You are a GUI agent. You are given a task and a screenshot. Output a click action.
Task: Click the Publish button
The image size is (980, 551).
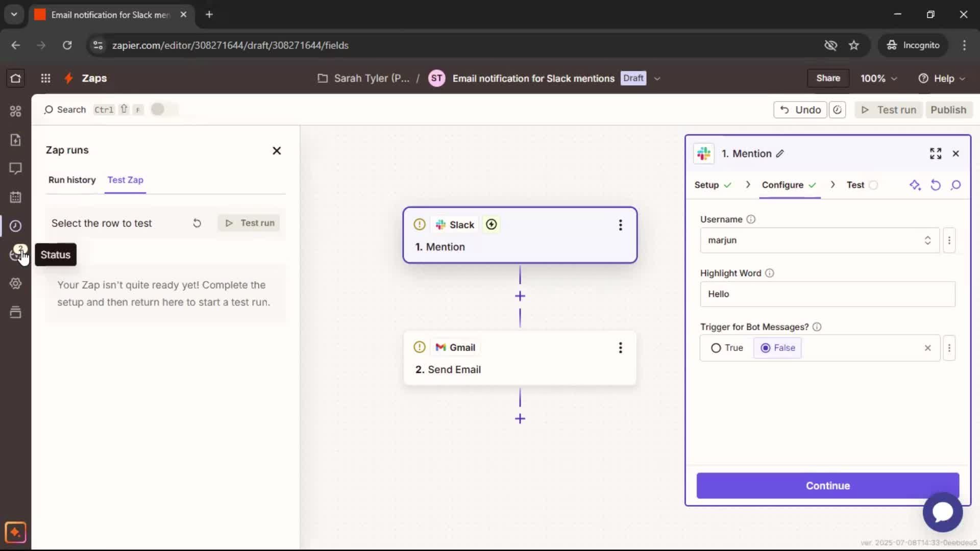click(x=948, y=110)
